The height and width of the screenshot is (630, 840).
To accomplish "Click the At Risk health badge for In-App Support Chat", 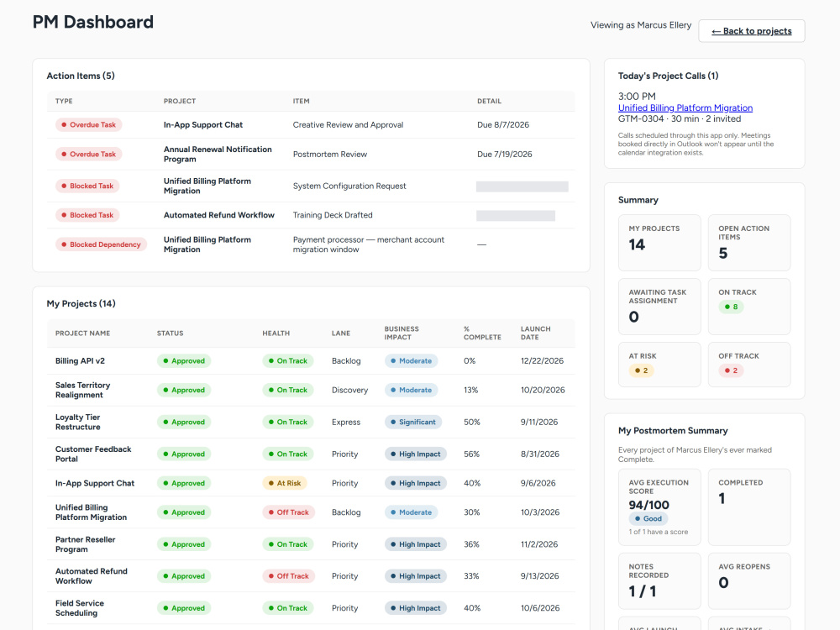I will pyautogui.click(x=285, y=483).
